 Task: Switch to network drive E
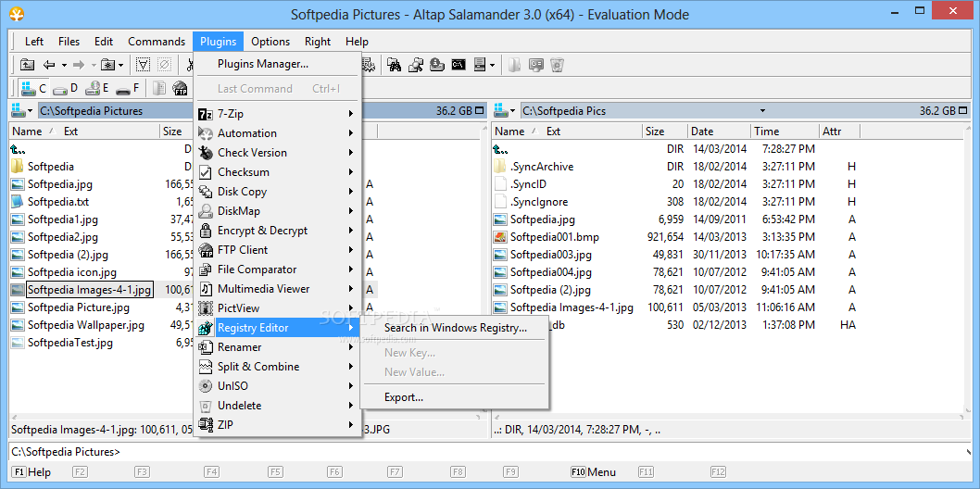[x=97, y=88]
